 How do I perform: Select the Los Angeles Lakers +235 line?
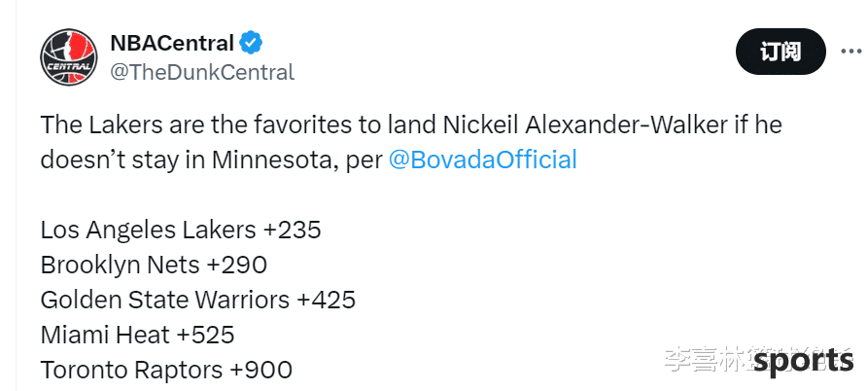tap(181, 230)
